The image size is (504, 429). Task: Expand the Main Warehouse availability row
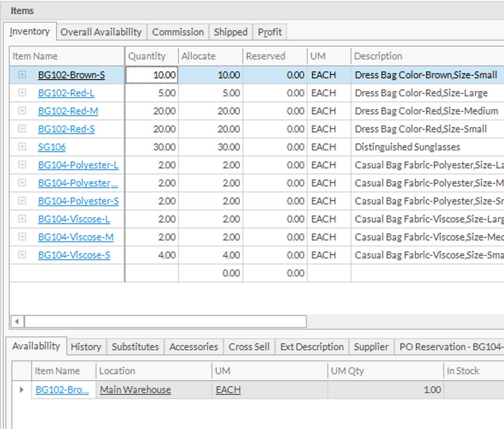click(22, 390)
